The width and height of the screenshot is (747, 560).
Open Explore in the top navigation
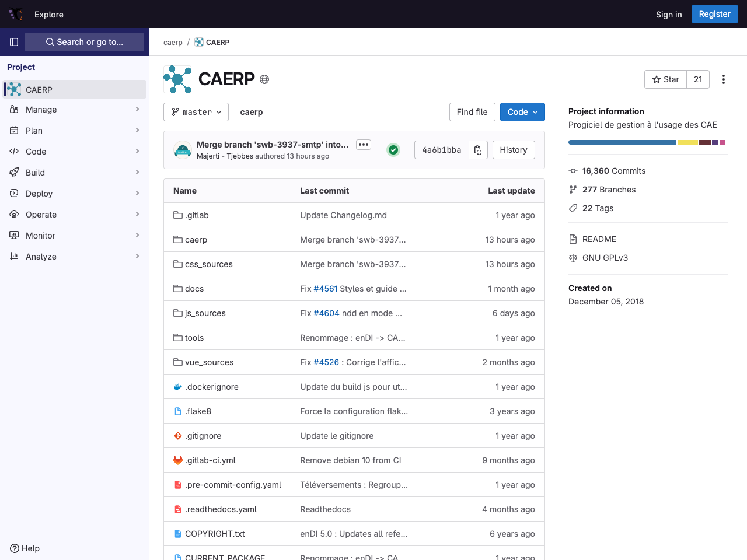(49, 15)
